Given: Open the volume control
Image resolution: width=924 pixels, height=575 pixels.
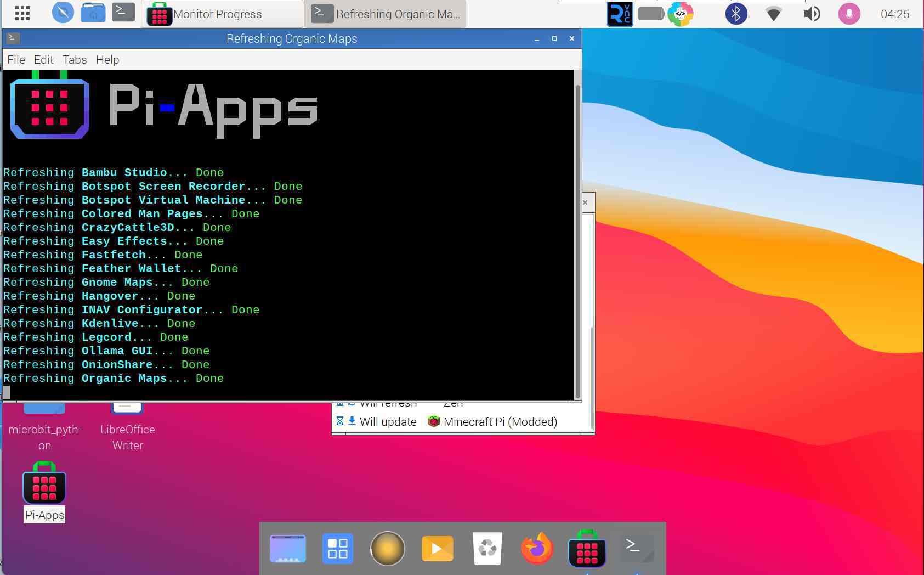Looking at the screenshot, I should [812, 14].
